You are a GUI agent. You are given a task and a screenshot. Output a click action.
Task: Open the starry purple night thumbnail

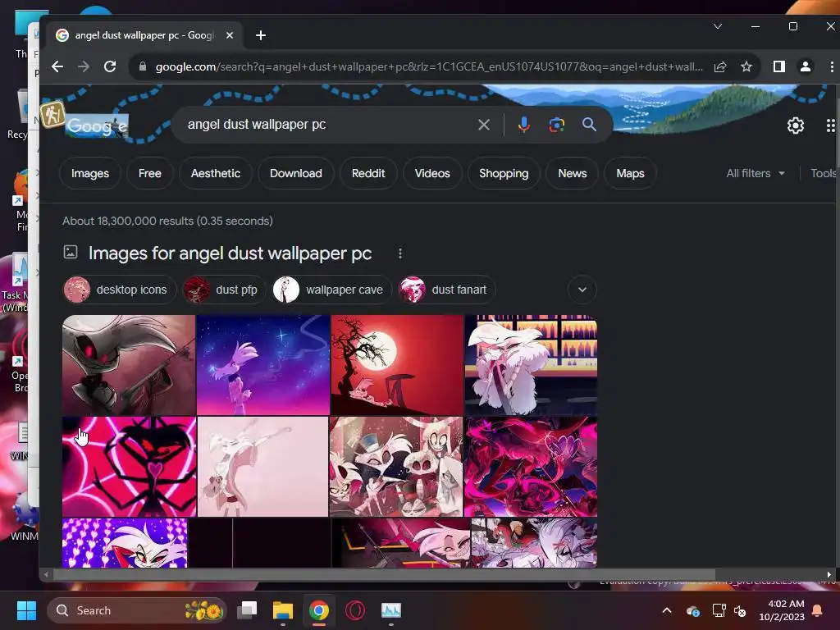click(x=263, y=365)
